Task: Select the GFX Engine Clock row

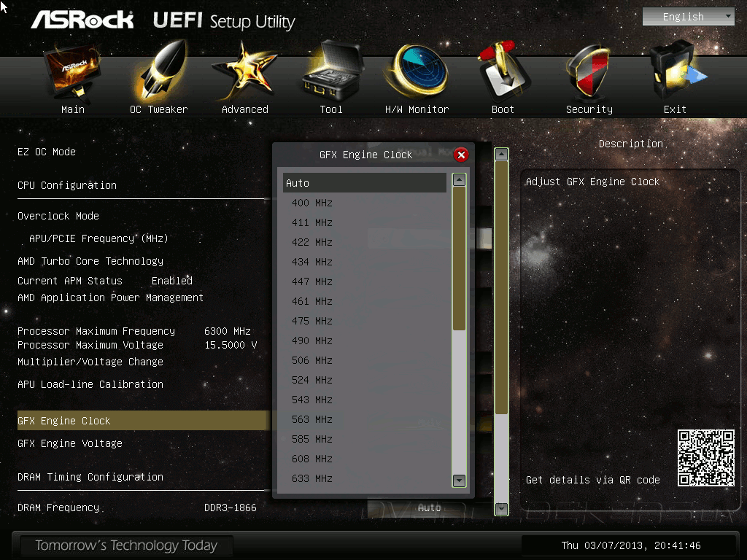Action: [x=144, y=421]
